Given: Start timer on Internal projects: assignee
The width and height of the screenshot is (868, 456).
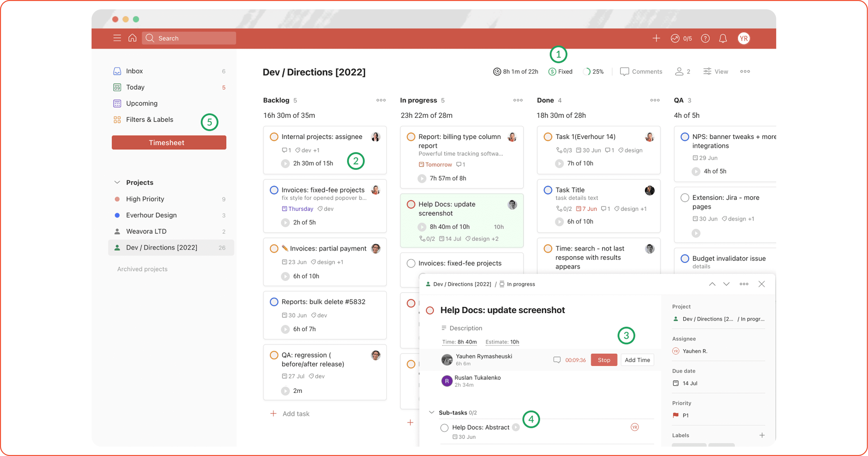Looking at the screenshot, I should click(x=285, y=163).
